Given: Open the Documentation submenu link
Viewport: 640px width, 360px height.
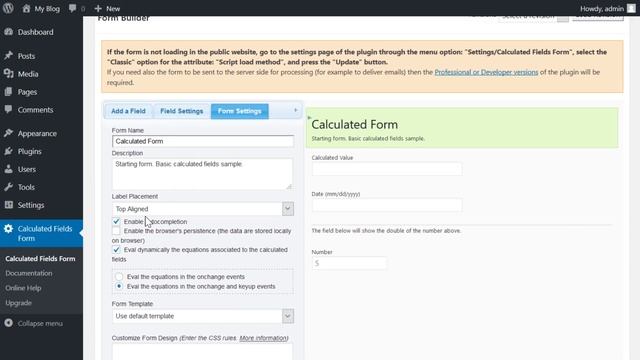Looking at the screenshot, I should coord(29,273).
